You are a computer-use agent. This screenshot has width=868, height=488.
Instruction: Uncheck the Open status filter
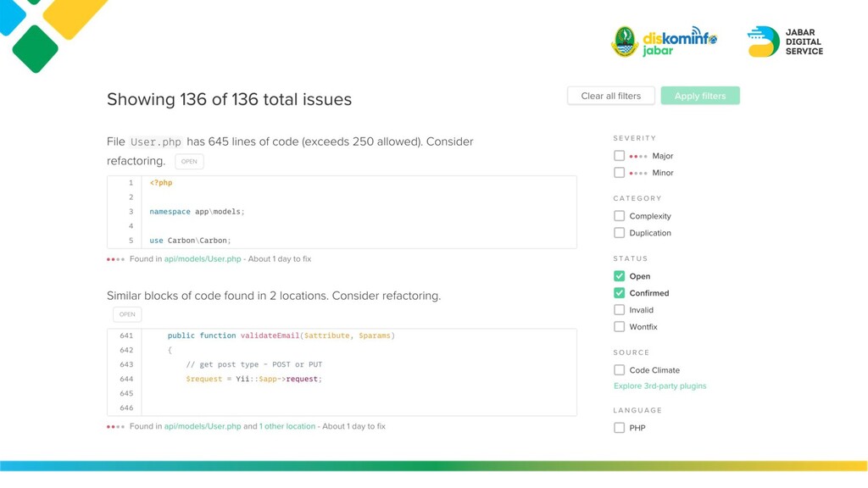pyautogui.click(x=619, y=276)
